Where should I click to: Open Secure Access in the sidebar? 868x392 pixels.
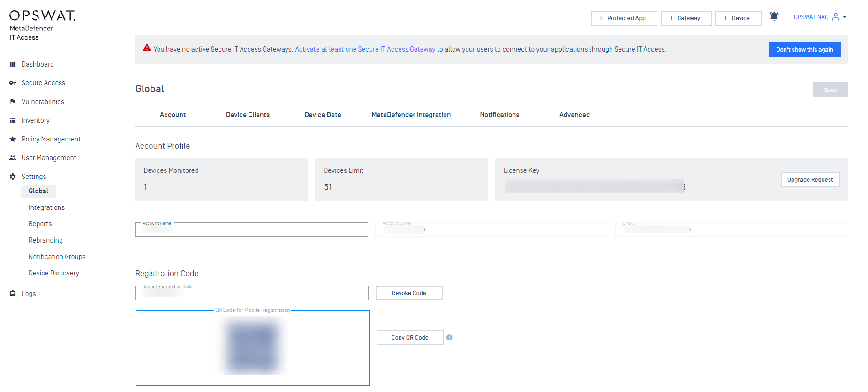tap(43, 83)
